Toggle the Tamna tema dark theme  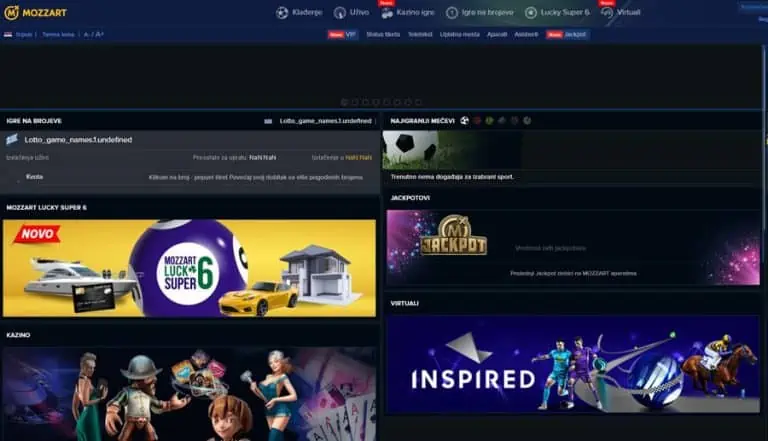click(x=58, y=34)
